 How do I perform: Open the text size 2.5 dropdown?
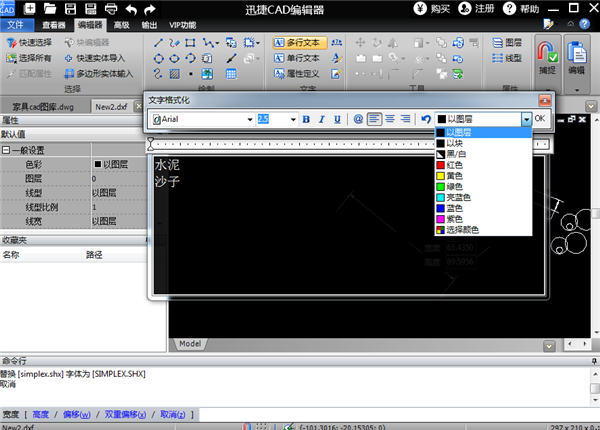293,119
